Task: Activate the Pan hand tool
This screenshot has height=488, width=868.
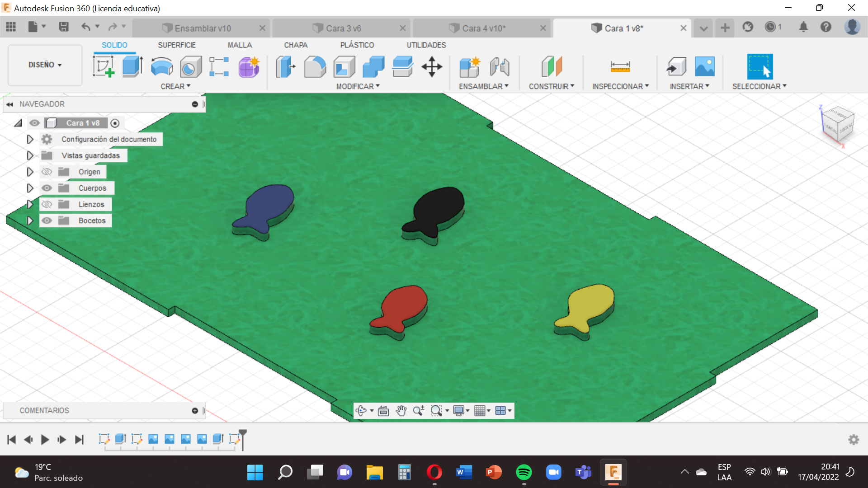Action: pyautogui.click(x=401, y=411)
